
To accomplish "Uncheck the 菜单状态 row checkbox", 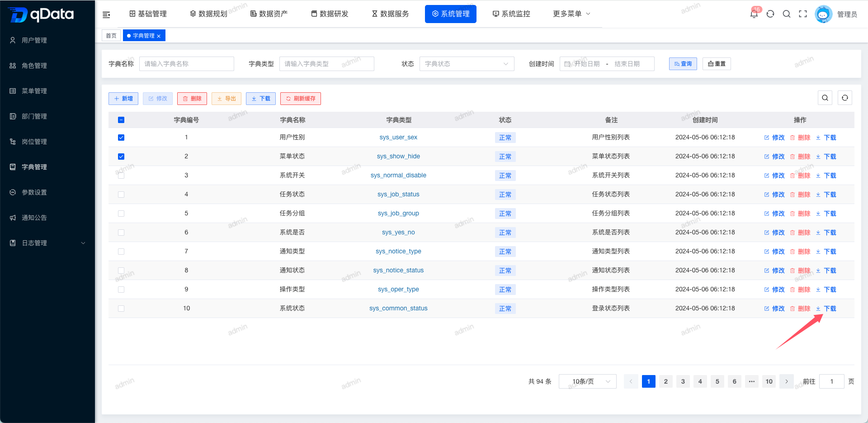I will pos(121,157).
